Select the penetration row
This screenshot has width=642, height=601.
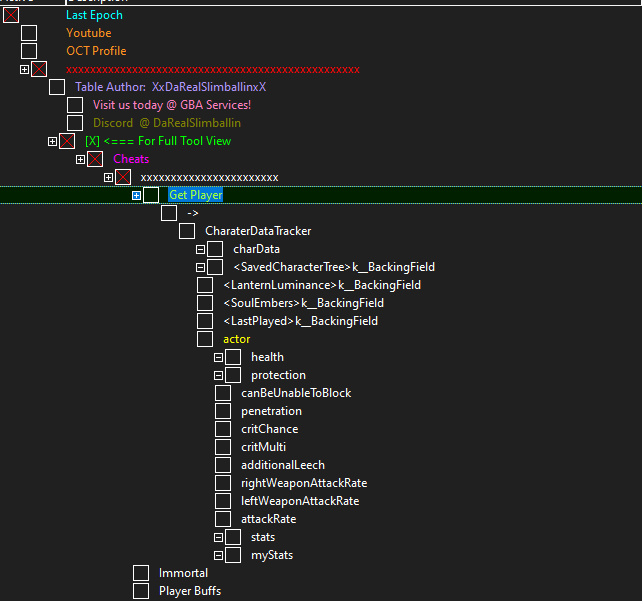pyautogui.click(x=271, y=411)
